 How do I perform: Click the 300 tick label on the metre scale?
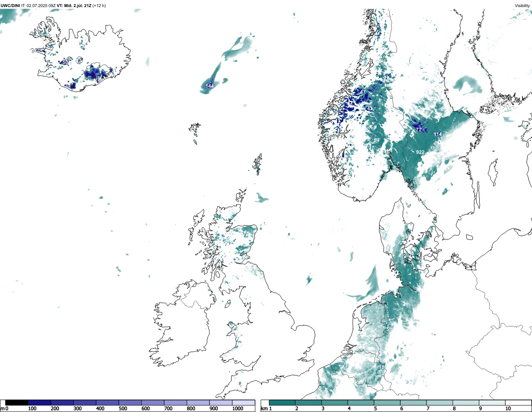(x=77, y=409)
